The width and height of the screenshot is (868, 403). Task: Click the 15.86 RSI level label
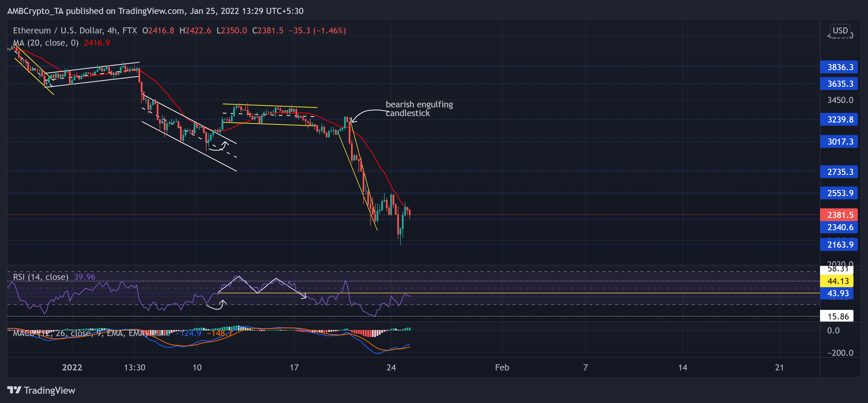[837, 316]
